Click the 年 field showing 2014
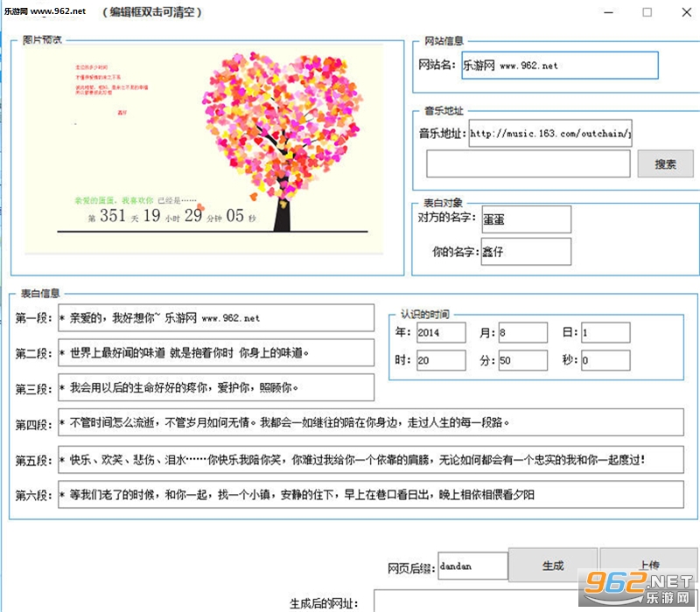The image size is (700, 612). [x=441, y=332]
